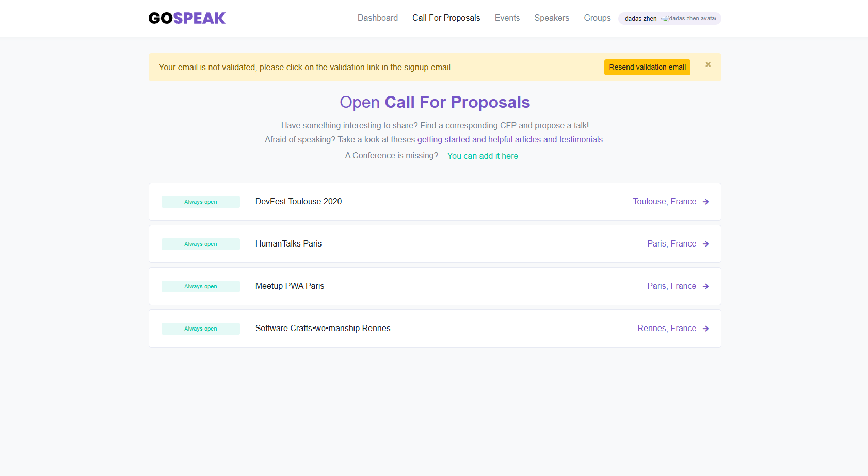The width and height of the screenshot is (868, 476).
Task: Click the dadas zhen avatar image
Action: [689, 18]
